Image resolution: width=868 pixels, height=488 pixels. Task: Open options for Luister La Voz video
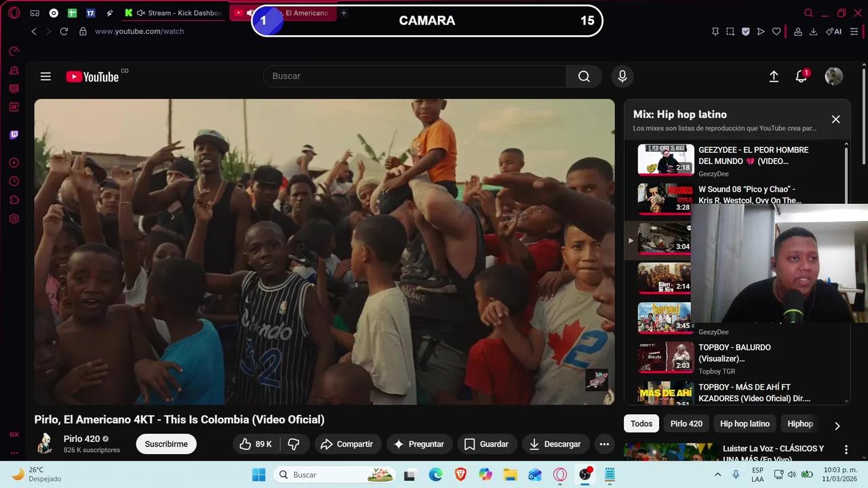pos(846,449)
